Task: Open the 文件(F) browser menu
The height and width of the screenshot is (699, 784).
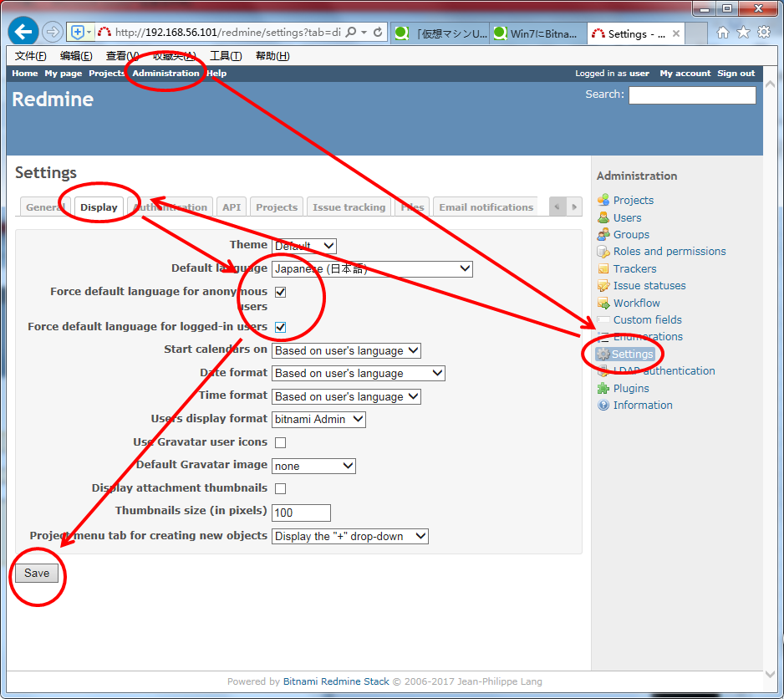Action: click(x=30, y=55)
